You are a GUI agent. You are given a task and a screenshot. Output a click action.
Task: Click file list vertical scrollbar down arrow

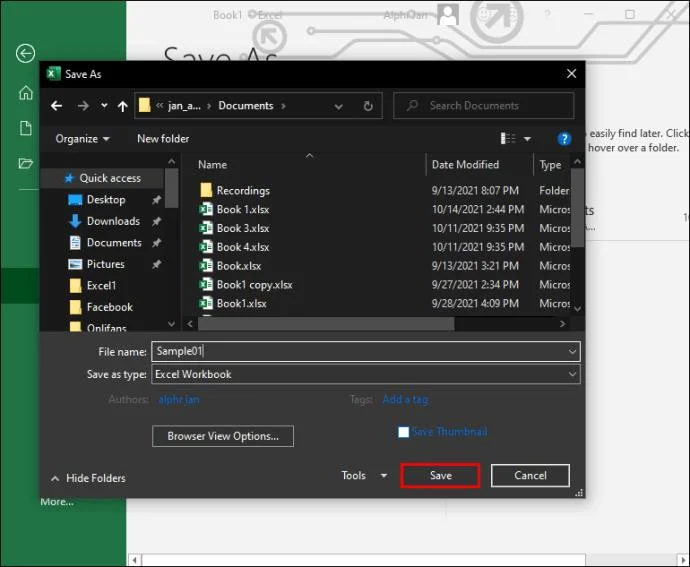coord(578,309)
